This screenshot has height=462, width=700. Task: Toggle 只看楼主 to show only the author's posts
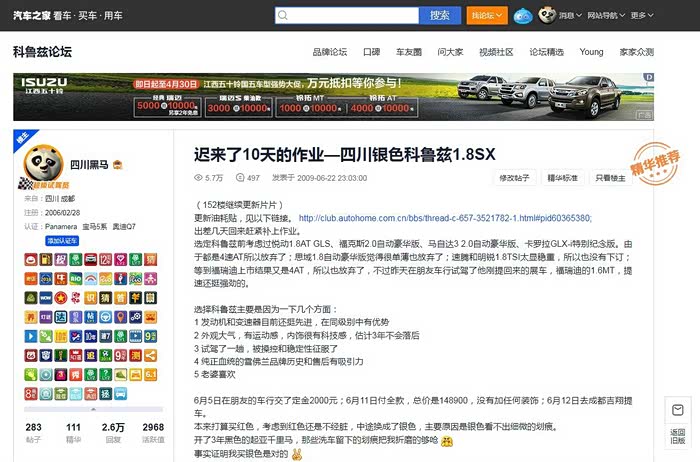(x=609, y=178)
